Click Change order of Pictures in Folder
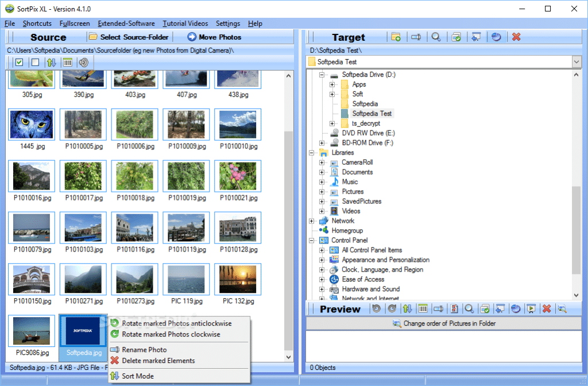 tap(444, 323)
